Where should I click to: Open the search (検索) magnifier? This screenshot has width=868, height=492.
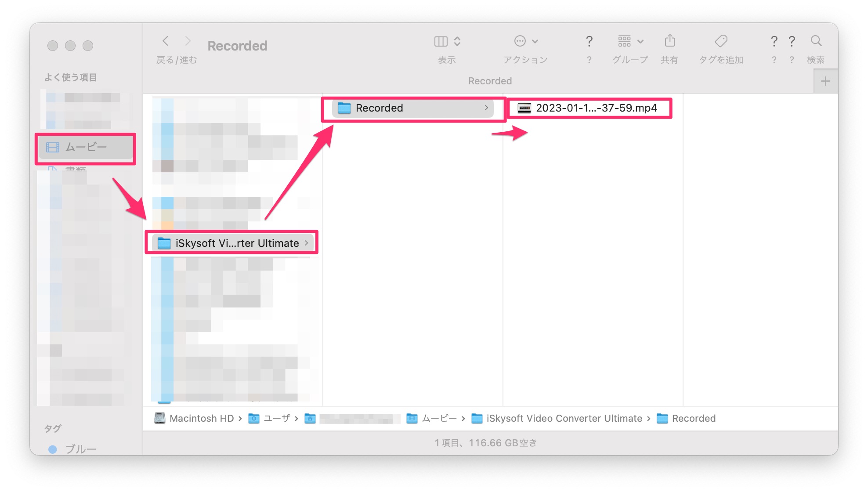click(816, 41)
